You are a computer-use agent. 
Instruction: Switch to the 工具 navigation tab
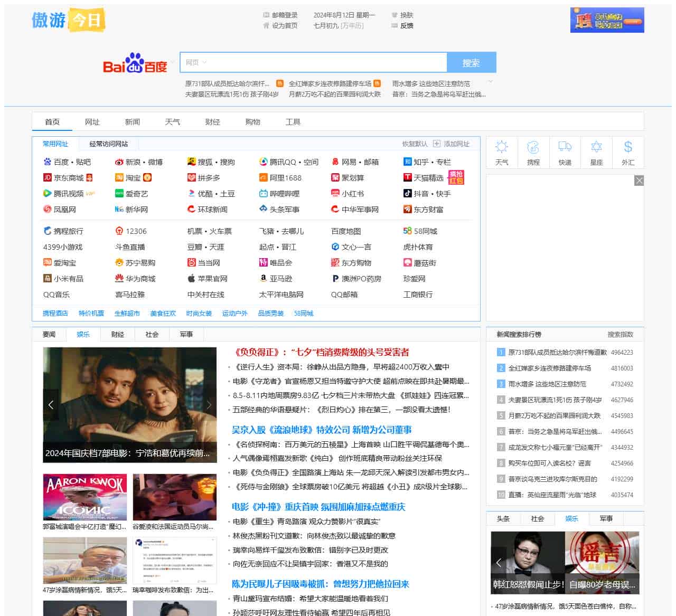293,122
